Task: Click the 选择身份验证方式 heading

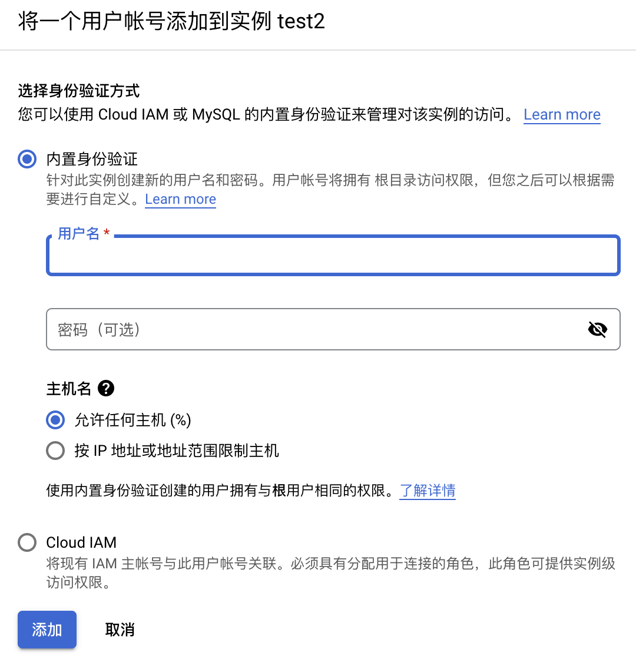Action: [x=79, y=91]
